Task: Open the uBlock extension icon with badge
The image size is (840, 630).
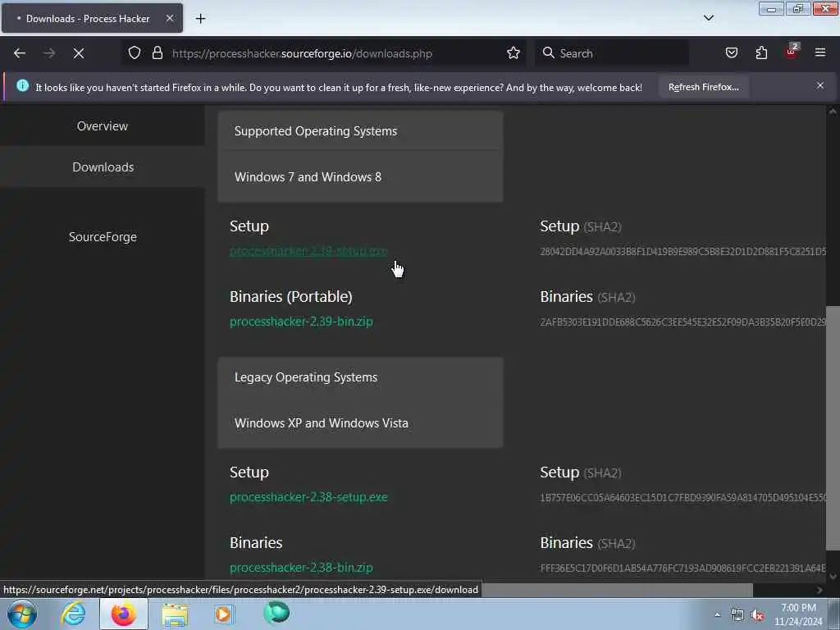Action: pos(792,52)
